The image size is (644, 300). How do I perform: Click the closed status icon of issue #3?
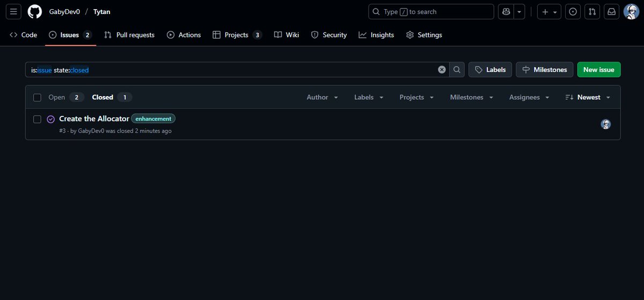51,119
